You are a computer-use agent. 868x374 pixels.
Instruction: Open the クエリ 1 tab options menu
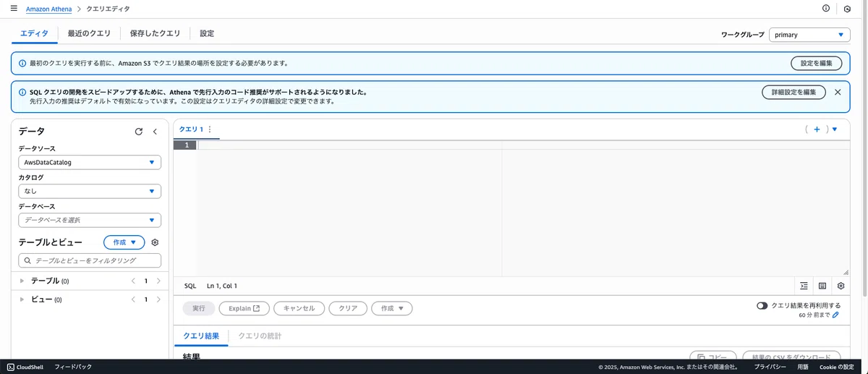[x=210, y=129]
